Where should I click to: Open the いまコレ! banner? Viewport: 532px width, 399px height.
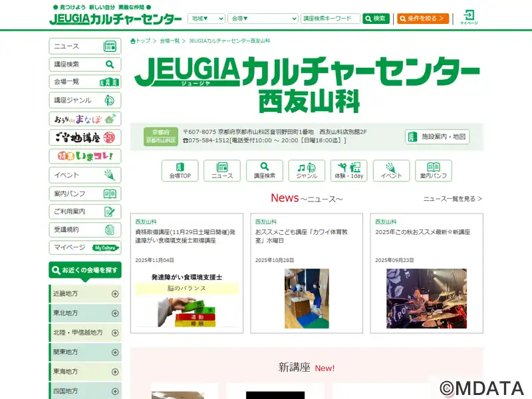point(85,156)
